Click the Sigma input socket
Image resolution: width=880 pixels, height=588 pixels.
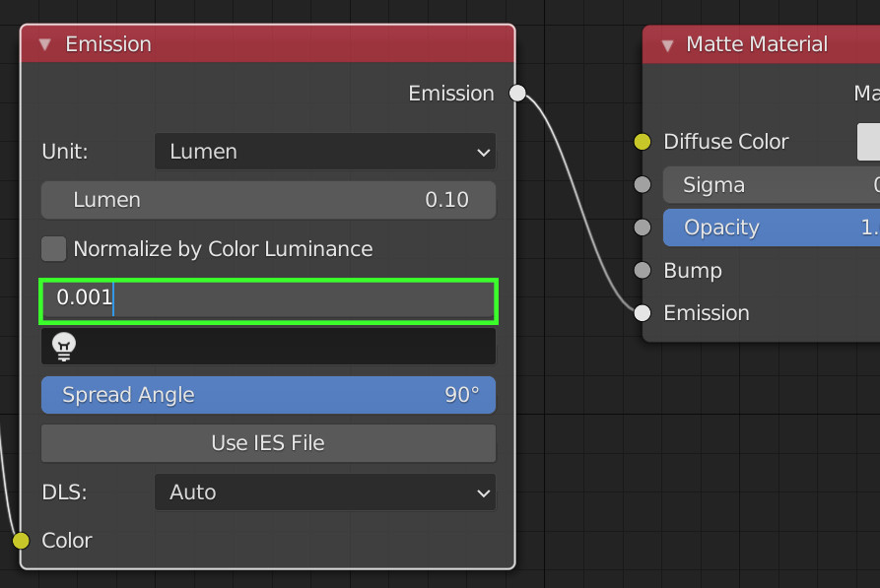(643, 184)
